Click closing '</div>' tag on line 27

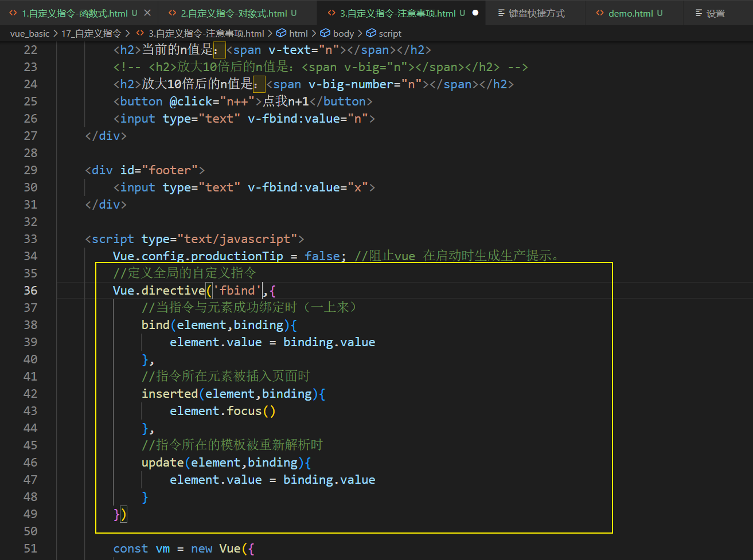tap(106, 136)
